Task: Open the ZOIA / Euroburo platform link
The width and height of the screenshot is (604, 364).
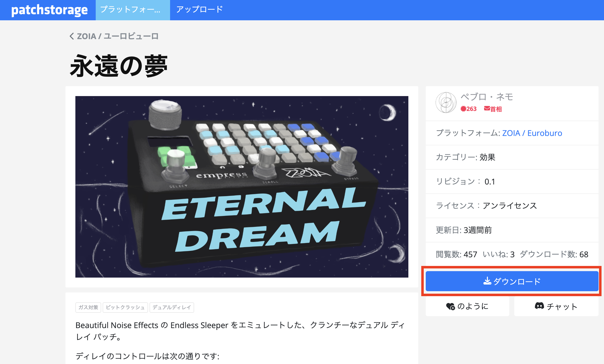Action: point(532,133)
